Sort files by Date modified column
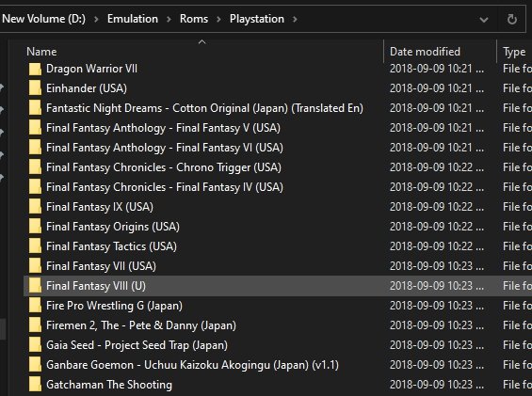532x396 pixels. pyautogui.click(x=425, y=52)
